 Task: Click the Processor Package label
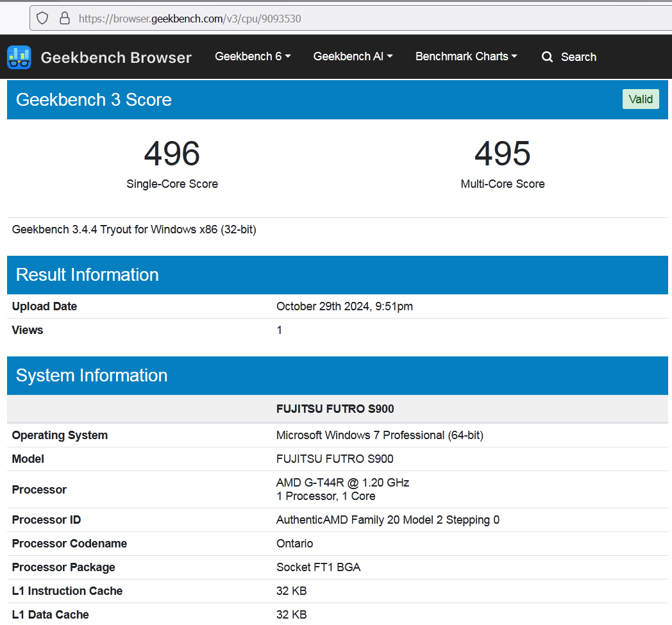(x=63, y=567)
